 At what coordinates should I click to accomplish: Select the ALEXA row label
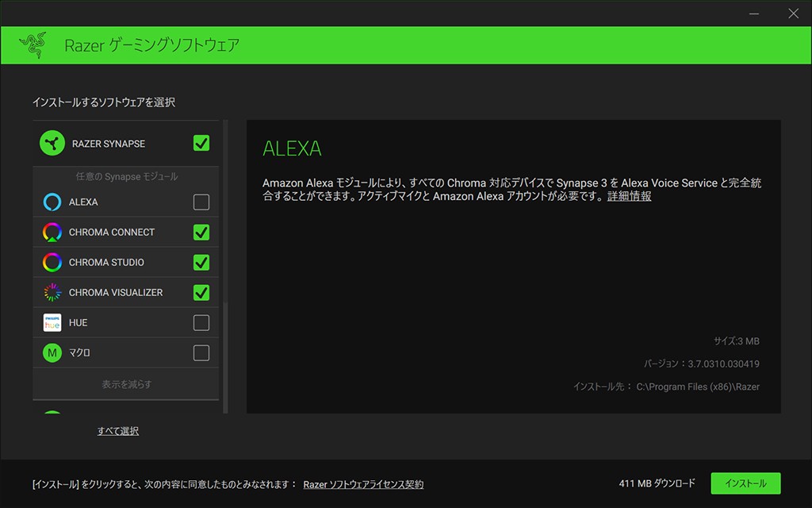tap(83, 202)
